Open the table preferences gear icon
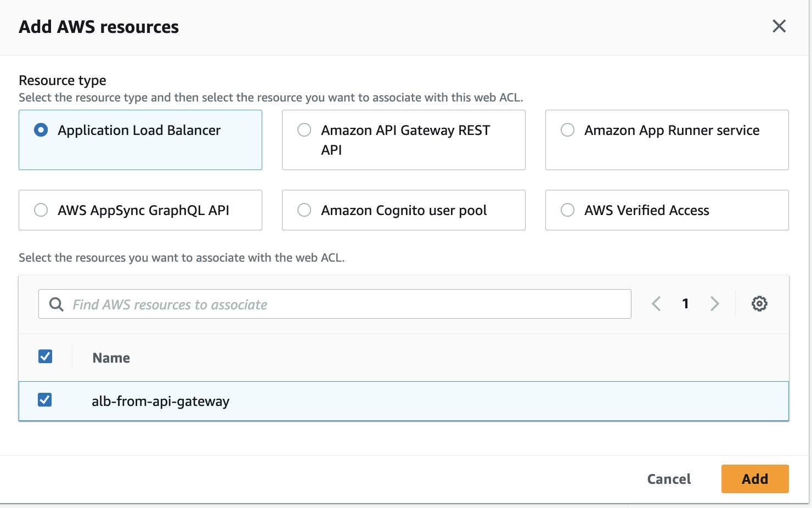Image resolution: width=812 pixels, height=508 pixels. point(759,303)
